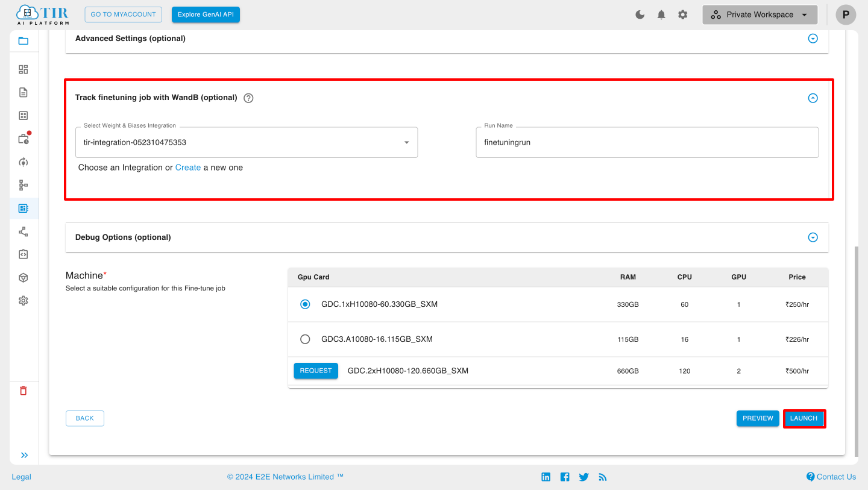This screenshot has height=490, width=868.
Task: Open the Facebook footer icon
Action: [x=565, y=477]
